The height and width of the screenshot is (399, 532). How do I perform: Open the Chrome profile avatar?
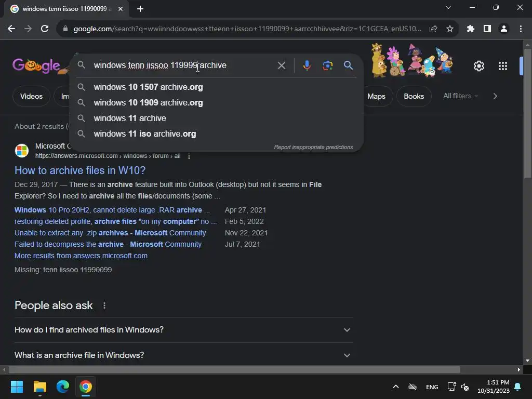coord(504,29)
